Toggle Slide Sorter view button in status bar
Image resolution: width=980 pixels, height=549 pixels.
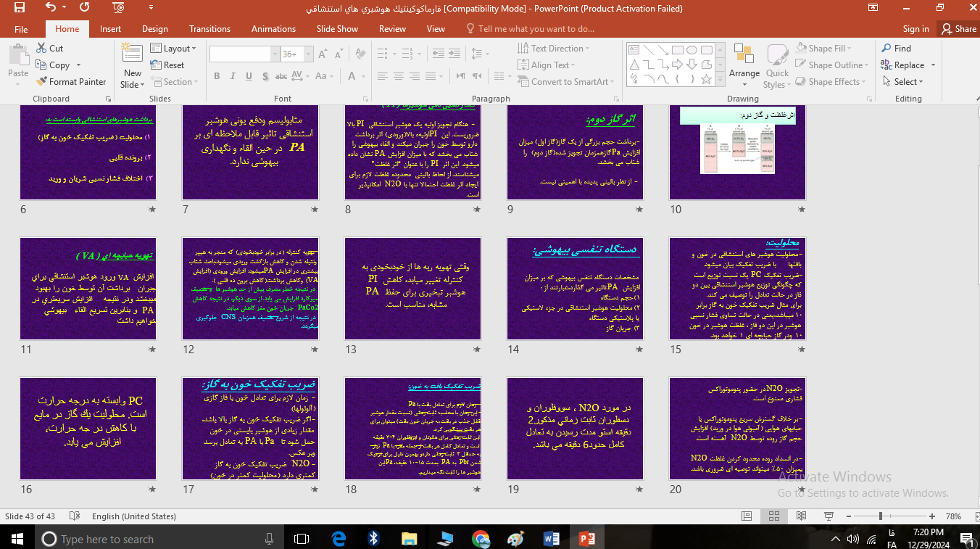pyautogui.click(x=773, y=516)
